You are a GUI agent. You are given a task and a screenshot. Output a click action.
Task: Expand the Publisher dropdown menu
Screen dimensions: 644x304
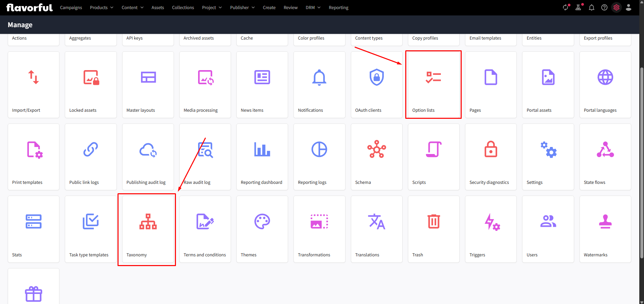[x=242, y=7]
